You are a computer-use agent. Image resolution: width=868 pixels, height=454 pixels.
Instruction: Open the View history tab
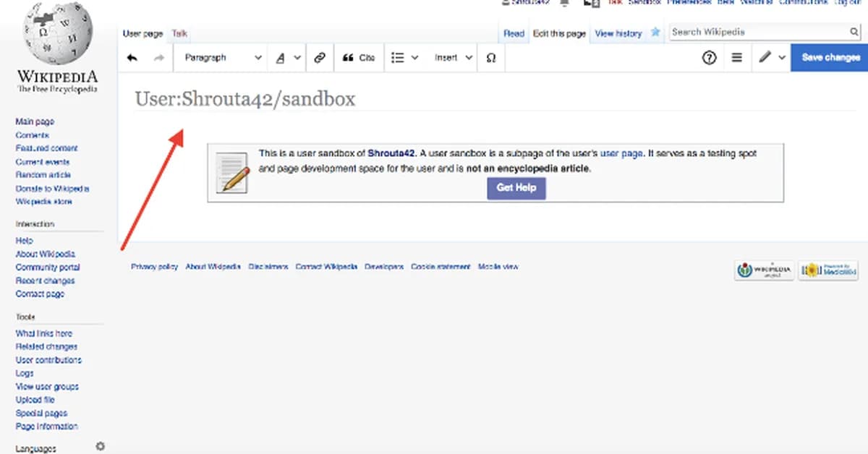618,33
